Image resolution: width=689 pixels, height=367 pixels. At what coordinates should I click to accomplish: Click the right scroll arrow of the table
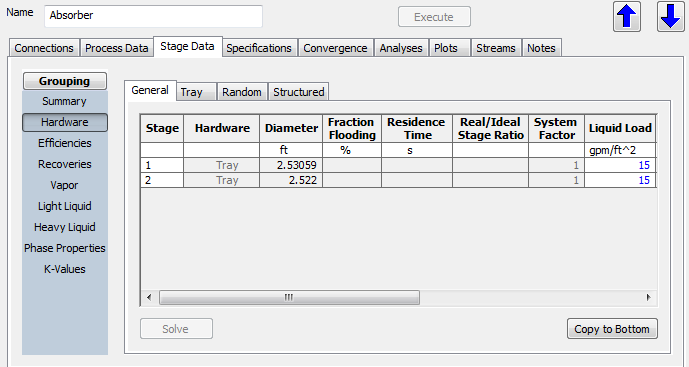[x=649, y=298]
